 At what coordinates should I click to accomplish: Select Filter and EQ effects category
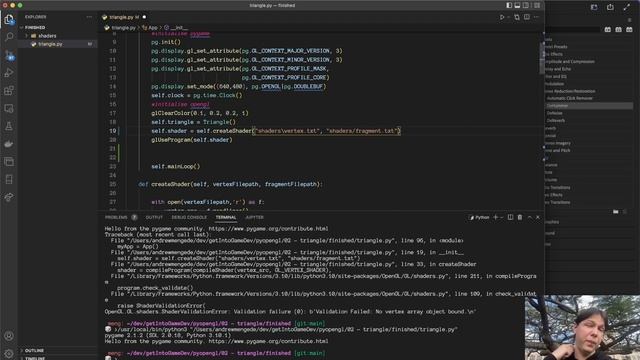coord(556,76)
